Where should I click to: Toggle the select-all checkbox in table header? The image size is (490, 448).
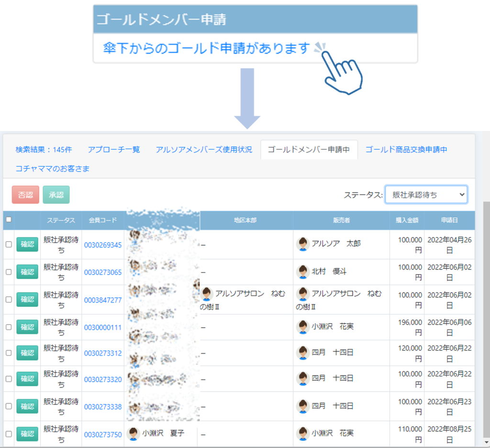pos(8,220)
